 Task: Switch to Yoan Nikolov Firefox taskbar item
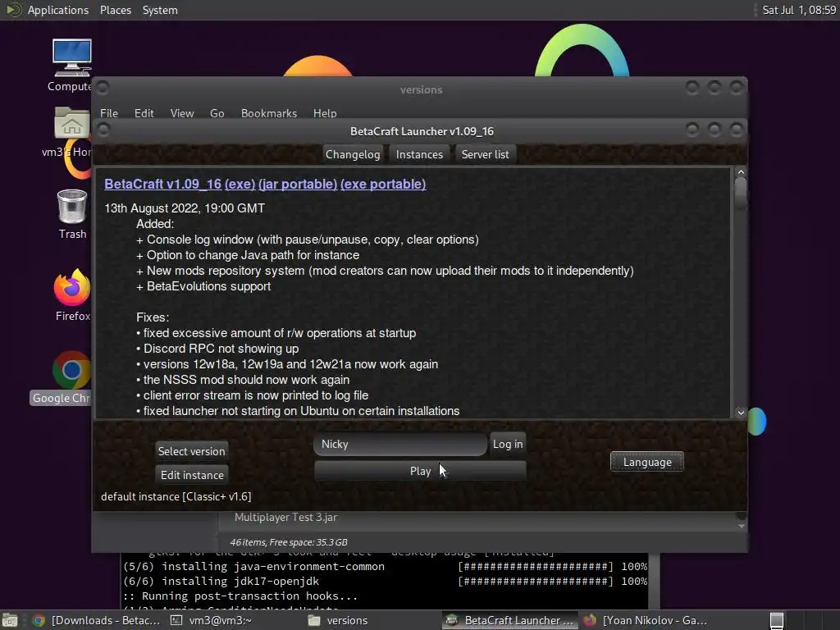tap(646, 620)
